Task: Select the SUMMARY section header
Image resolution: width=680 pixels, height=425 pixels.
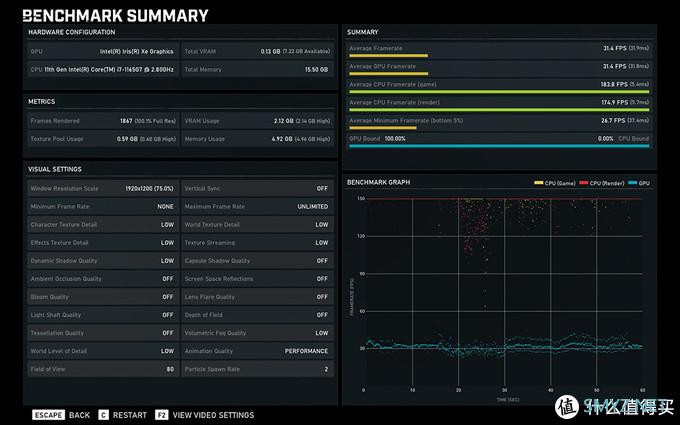Action: (x=363, y=32)
